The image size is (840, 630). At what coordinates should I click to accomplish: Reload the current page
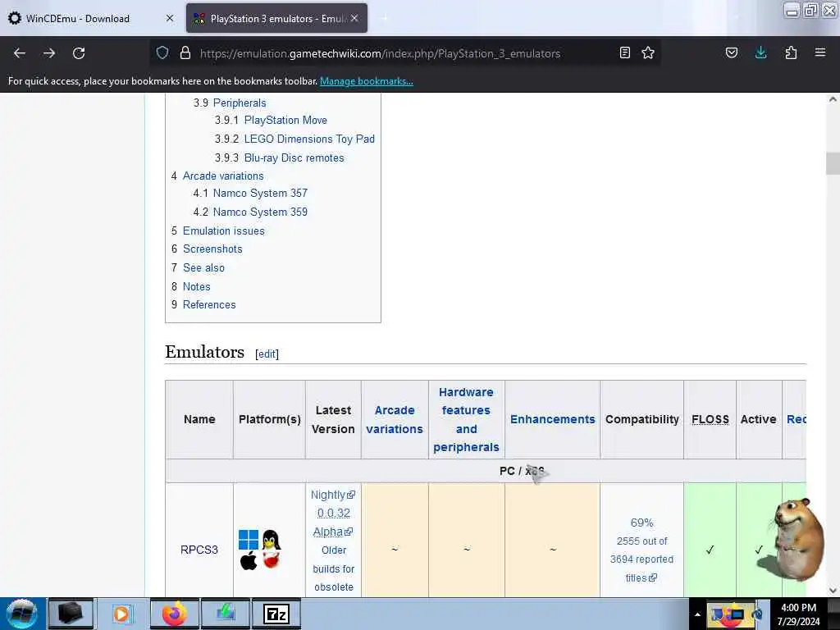click(x=79, y=53)
